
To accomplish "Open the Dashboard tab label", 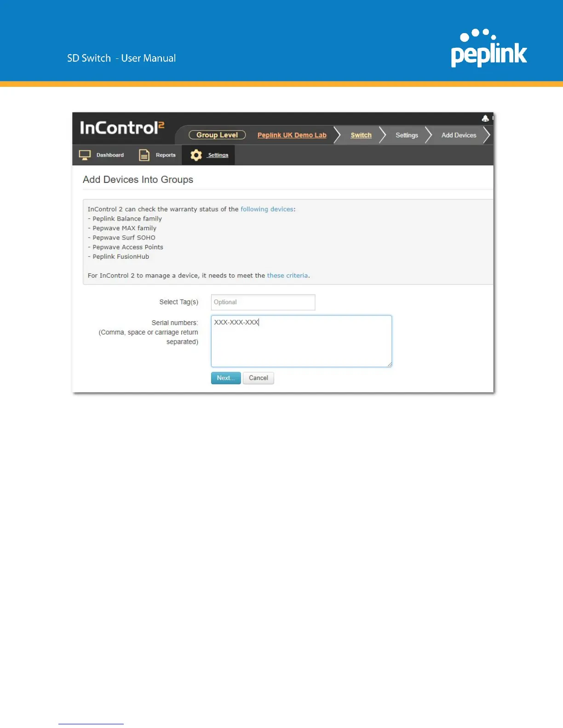I will coord(110,155).
